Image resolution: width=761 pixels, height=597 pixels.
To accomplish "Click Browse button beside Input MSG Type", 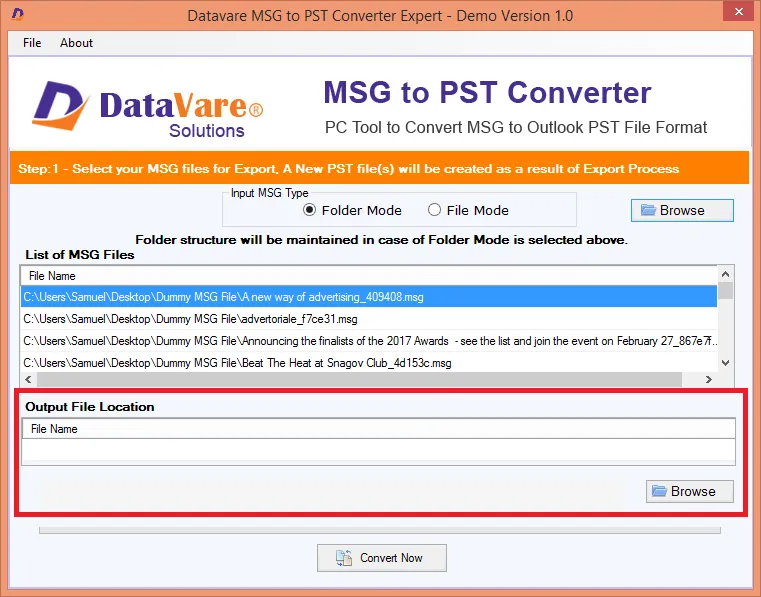I will click(682, 210).
